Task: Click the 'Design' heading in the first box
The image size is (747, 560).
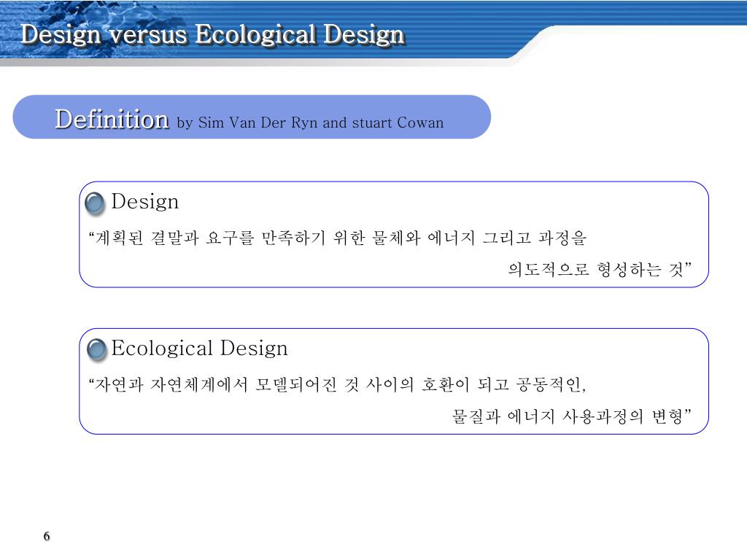Action: (x=145, y=202)
